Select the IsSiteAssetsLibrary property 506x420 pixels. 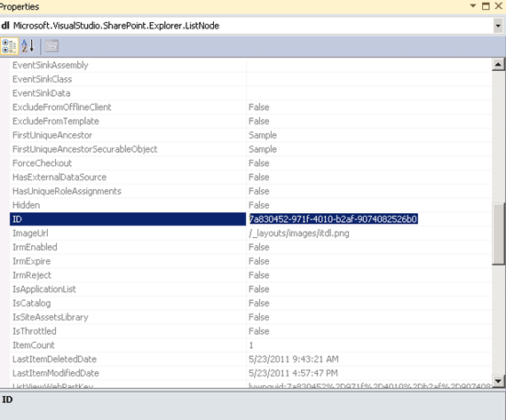51,317
